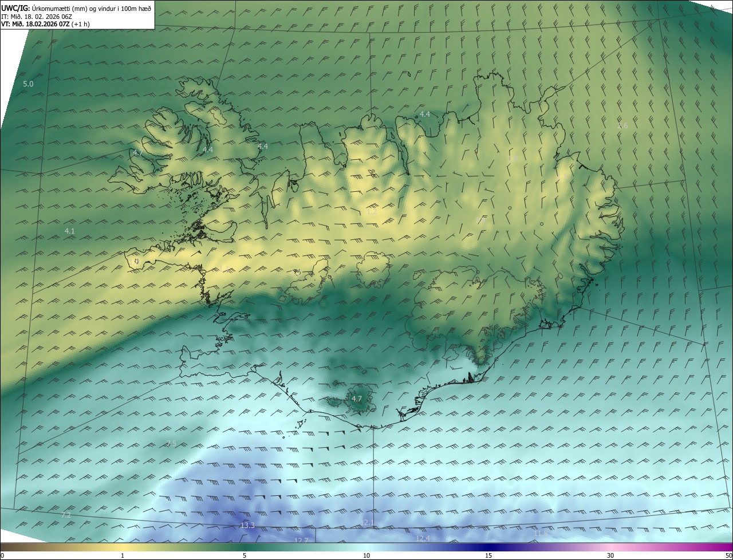Click the 15 tick on the color scale
Viewport: 733px width, 560px height.
(x=488, y=555)
